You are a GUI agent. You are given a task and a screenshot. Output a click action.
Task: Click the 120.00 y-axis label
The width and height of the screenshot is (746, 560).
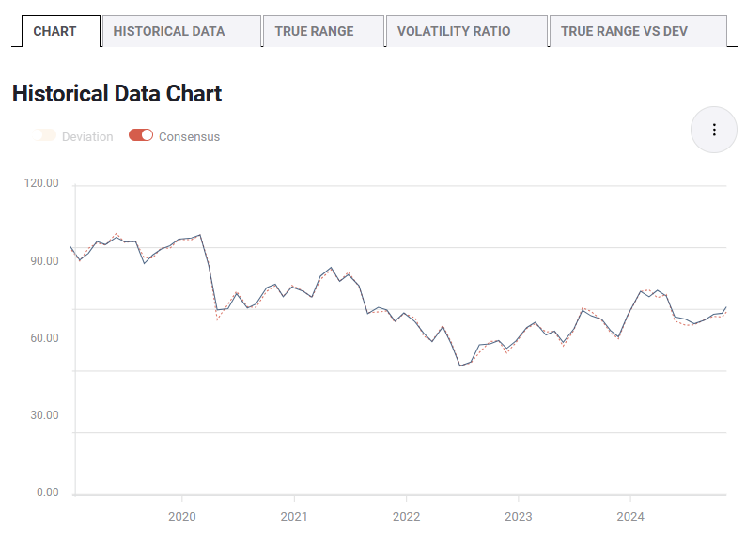click(41, 183)
